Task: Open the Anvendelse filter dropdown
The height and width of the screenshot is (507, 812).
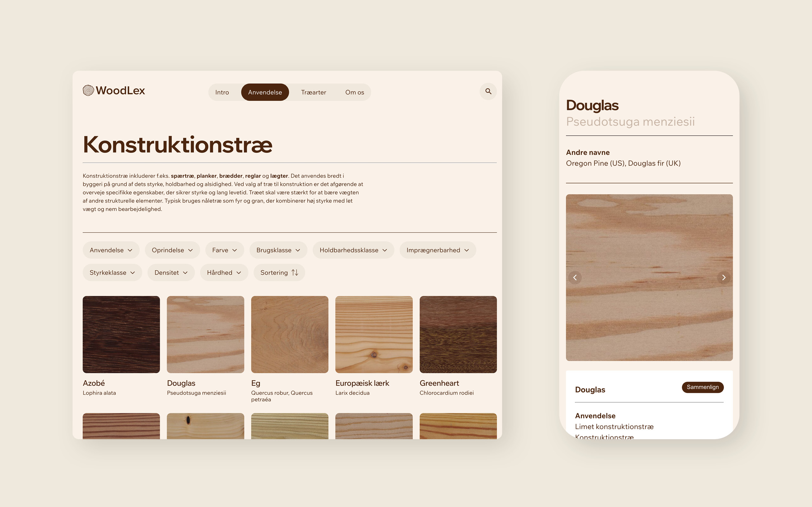Action: coord(111,250)
